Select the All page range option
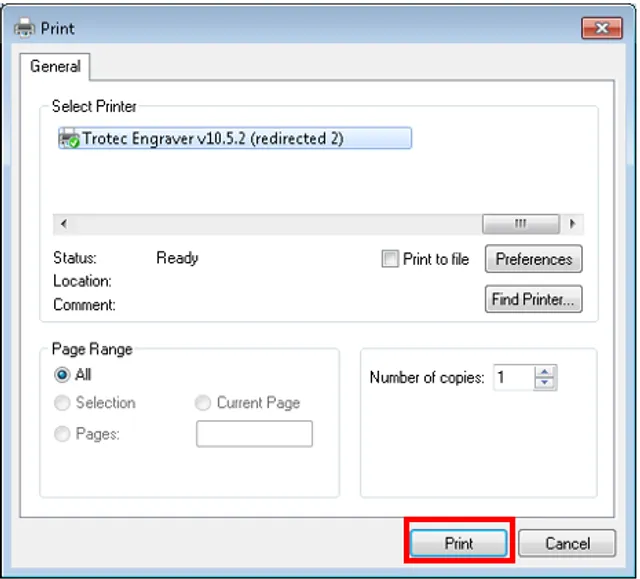640x579 pixels. tap(62, 375)
